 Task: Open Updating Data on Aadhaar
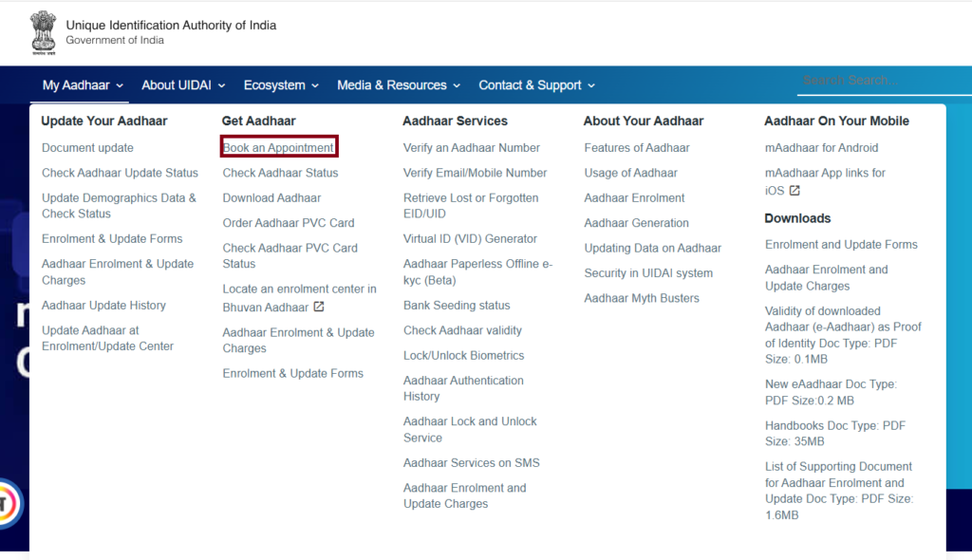(653, 248)
